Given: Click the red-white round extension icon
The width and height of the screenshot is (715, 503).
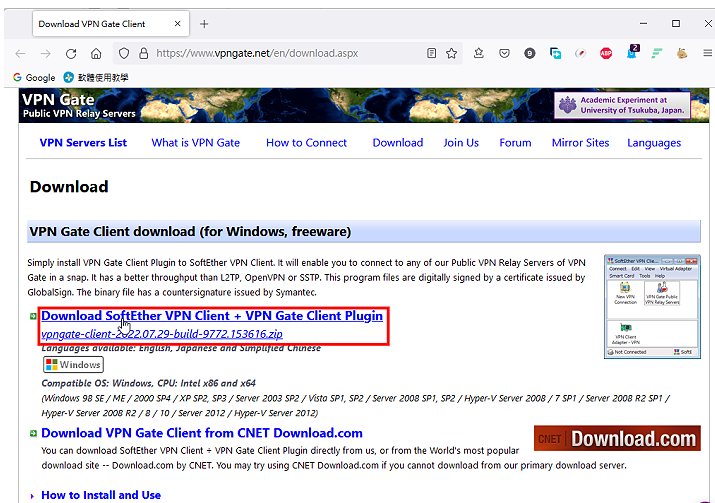Looking at the screenshot, I should tap(580, 54).
